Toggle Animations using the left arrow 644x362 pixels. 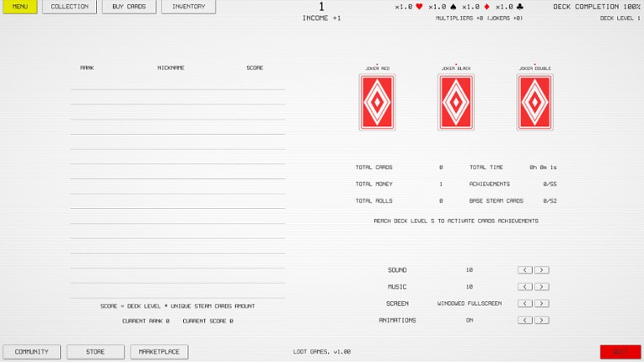(525, 320)
